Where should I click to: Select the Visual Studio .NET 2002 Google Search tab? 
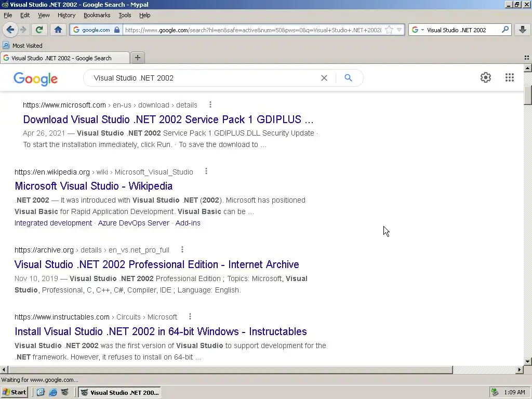pos(64,58)
